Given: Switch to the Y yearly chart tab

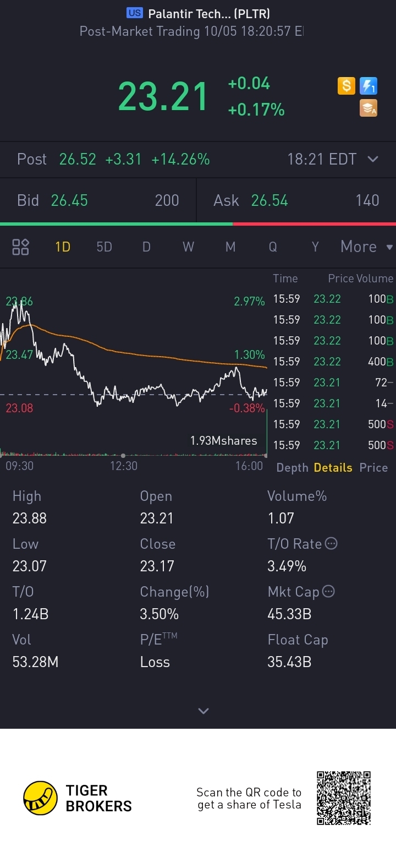Looking at the screenshot, I should (315, 247).
